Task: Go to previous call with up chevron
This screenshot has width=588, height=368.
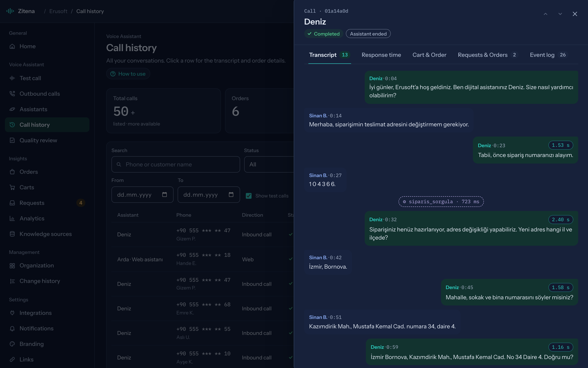Action: pyautogui.click(x=546, y=14)
